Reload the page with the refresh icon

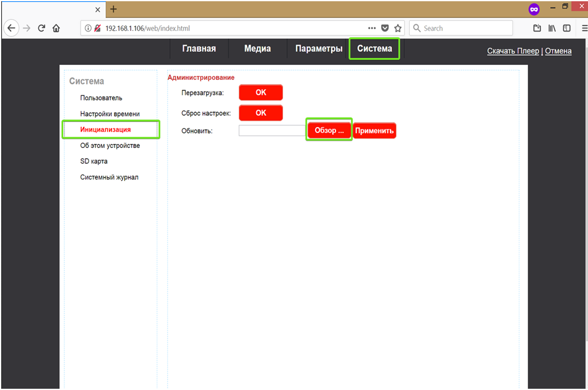pos(41,28)
